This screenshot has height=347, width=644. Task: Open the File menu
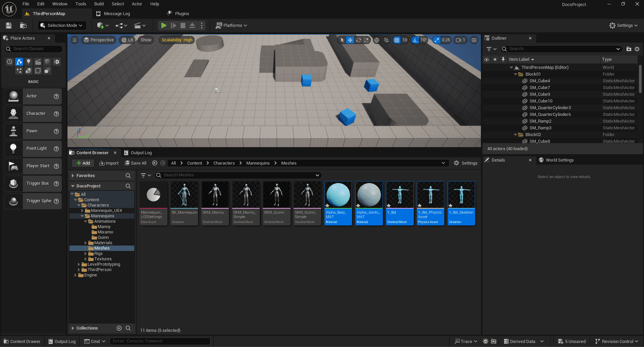click(x=26, y=4)
